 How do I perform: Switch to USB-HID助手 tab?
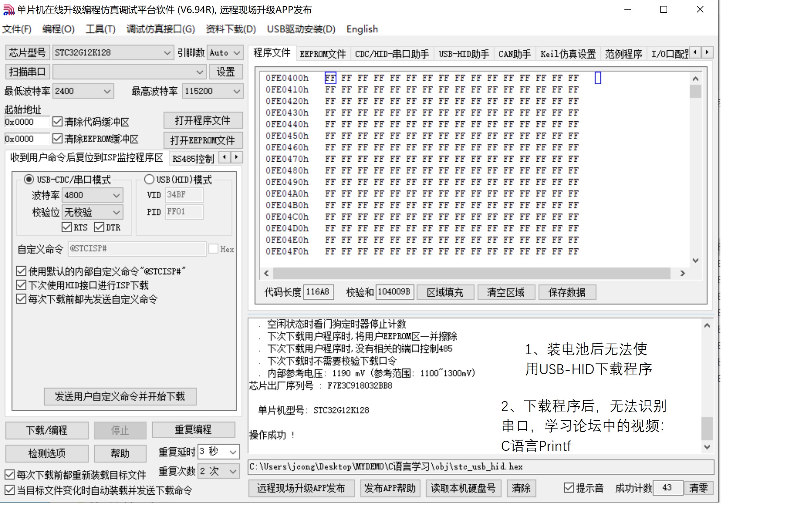coord(464,54)
